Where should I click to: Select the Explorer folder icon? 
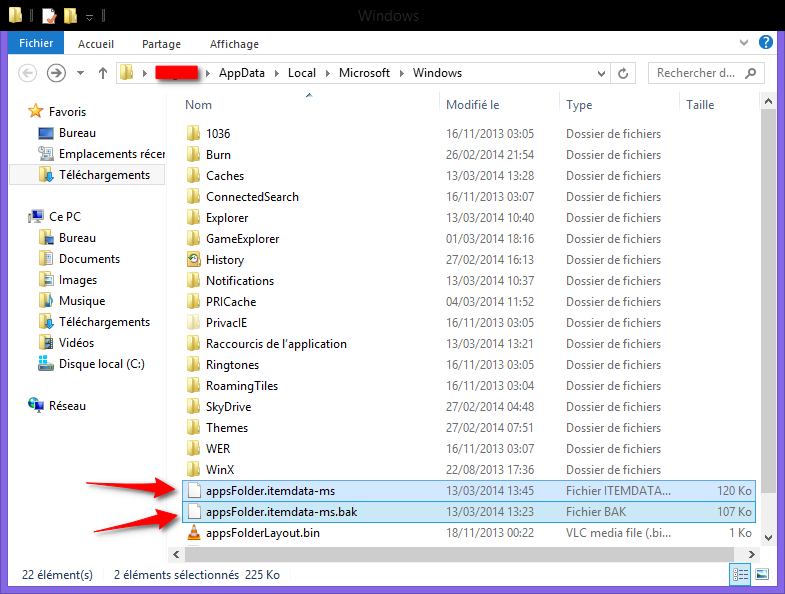[x=193, y=217]
